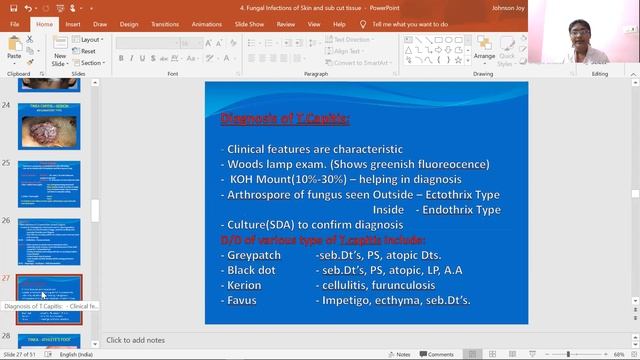This screenshot has height=360, width=640.
Task: Apply Italic formatting
Action: pyautogui.click(x=132, y=58)
